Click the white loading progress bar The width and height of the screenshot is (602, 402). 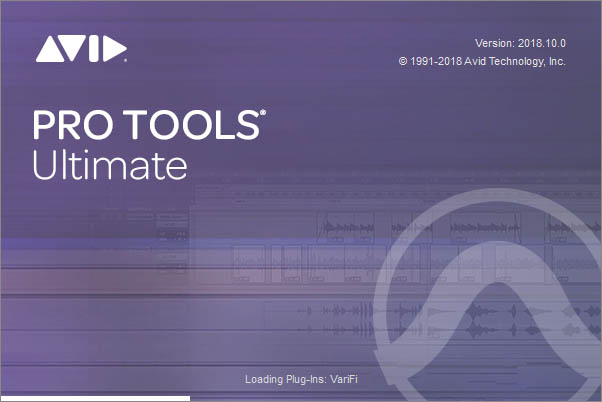coord(95,399)
